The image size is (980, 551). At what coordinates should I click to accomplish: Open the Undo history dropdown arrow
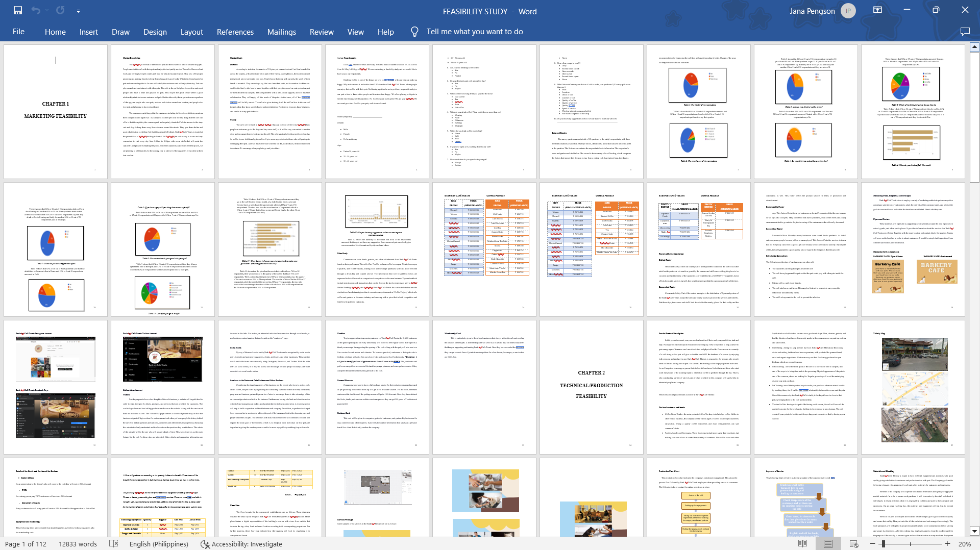coord(47,10)
